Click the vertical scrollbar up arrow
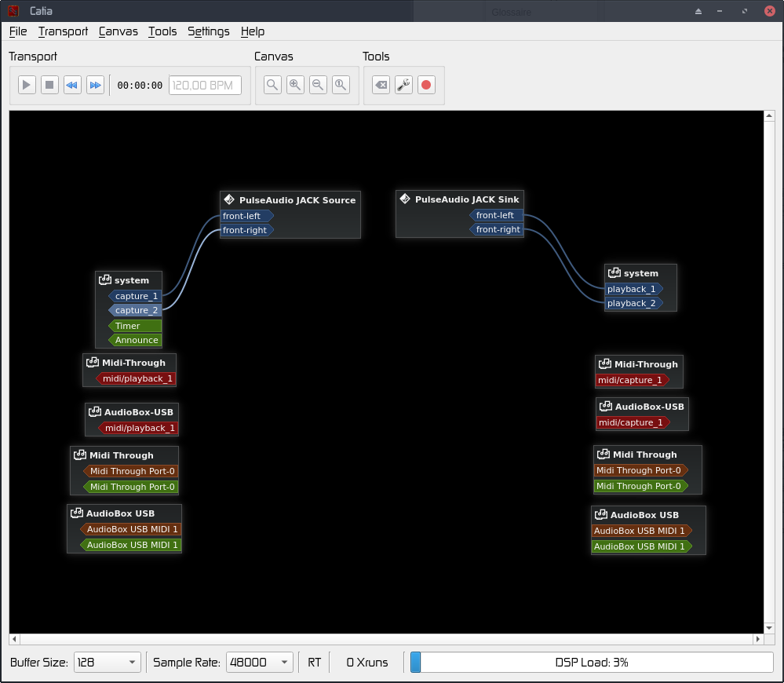This screenshot has width=784, height=683. coord(769,115)
